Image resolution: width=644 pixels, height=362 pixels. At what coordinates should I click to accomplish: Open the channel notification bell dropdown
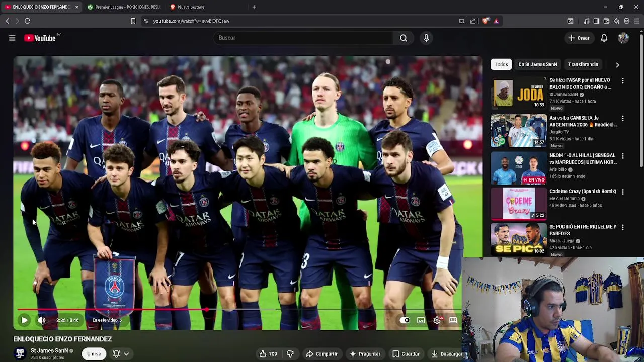click(x=121, y=354)
